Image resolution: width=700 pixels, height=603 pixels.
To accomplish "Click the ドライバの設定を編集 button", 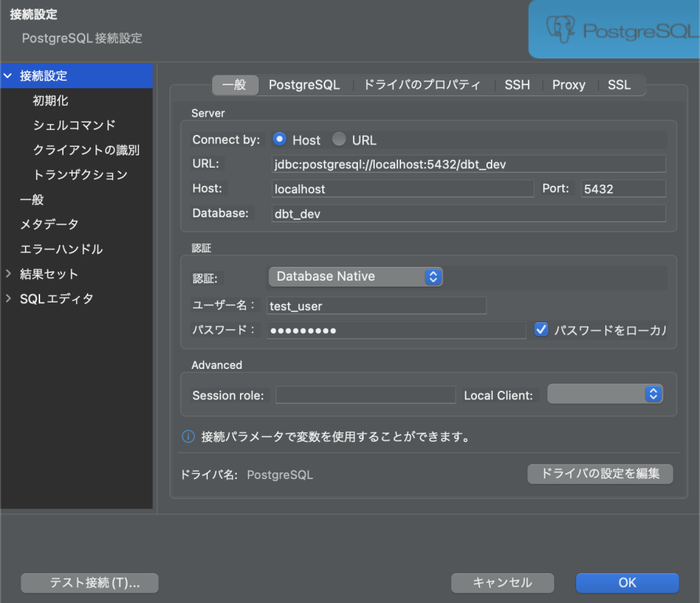I will tap(599, 474).
